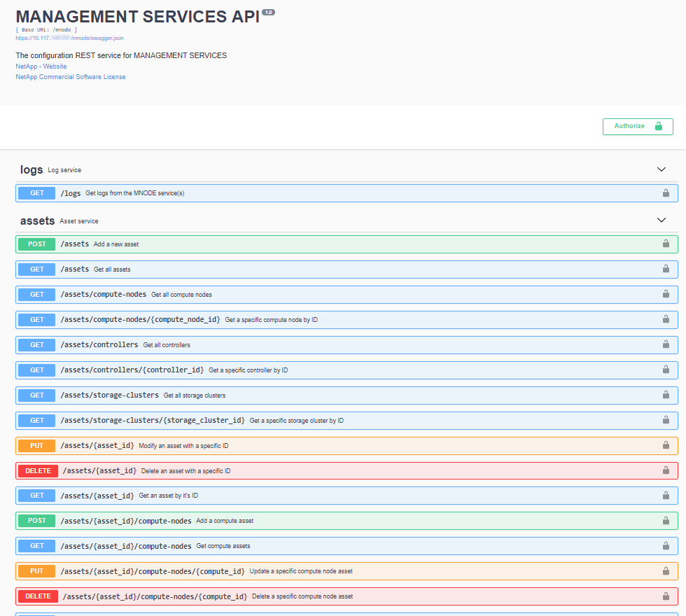Open the NetApp - Website link
Screen dimensions: 686x616
point(41,66)
